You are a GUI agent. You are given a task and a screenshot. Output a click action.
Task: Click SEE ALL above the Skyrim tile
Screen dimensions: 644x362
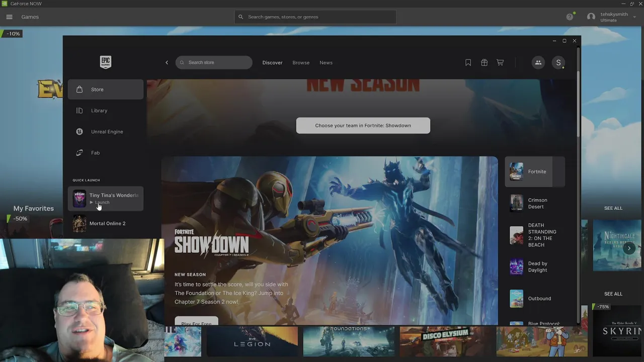pos(613,294)
